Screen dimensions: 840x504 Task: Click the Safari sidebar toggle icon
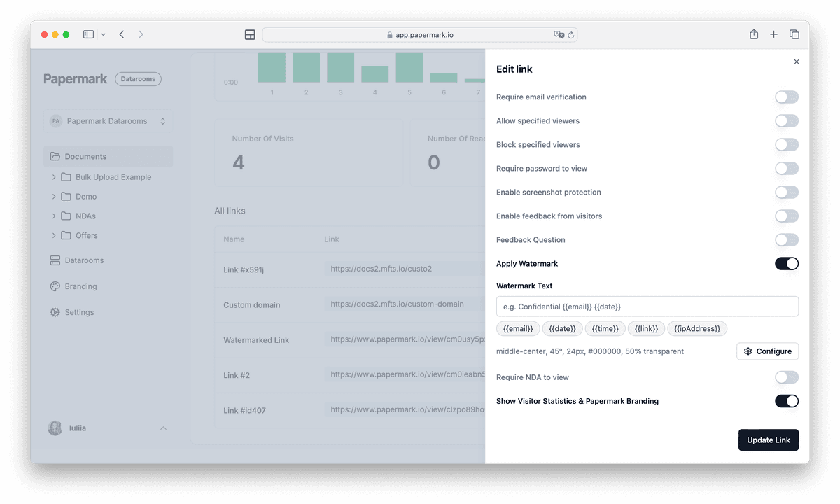89,34
